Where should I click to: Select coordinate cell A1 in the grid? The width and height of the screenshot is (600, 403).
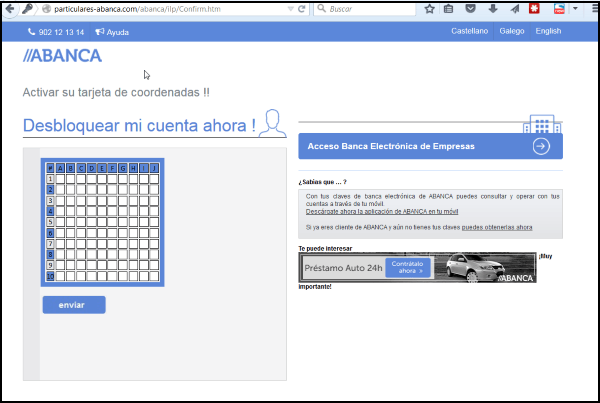coord(60,179)
